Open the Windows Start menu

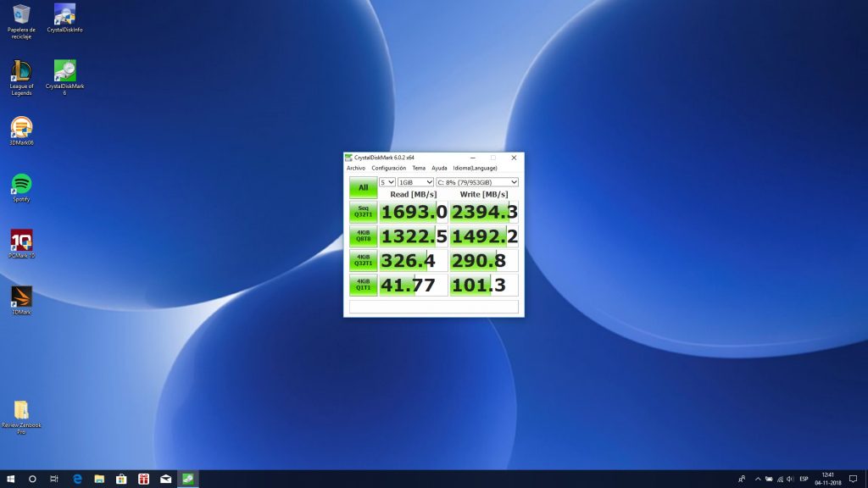(x=10, y=479)
